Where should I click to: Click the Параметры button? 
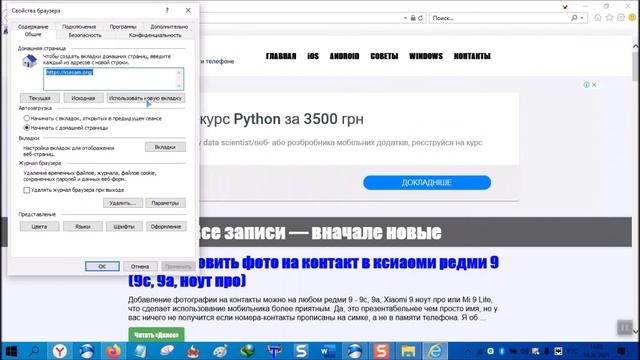point(165,203)
